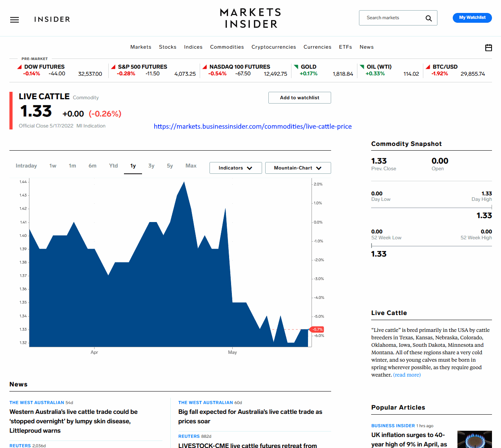Image resolution: width=501 pixels, height=448 pixels.
Task: Expand the Mountain-Chart dropdown
Action: [298, 168]
